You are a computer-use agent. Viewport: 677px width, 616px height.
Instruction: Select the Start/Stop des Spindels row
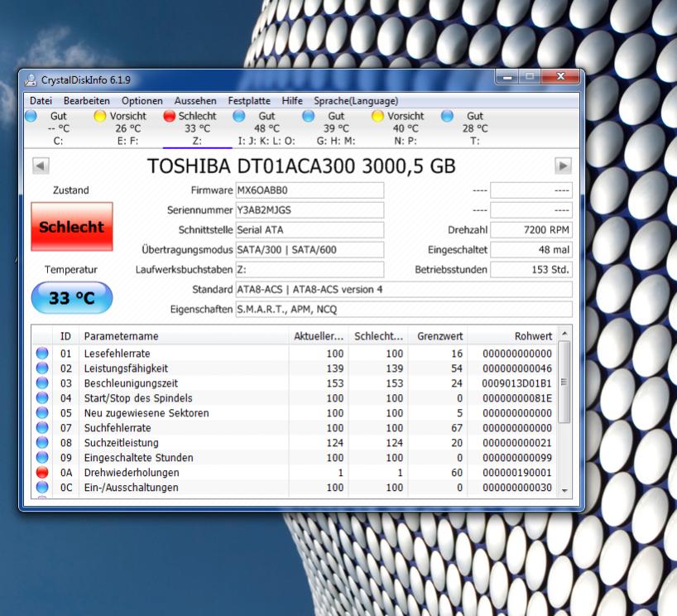click(295, 398)
